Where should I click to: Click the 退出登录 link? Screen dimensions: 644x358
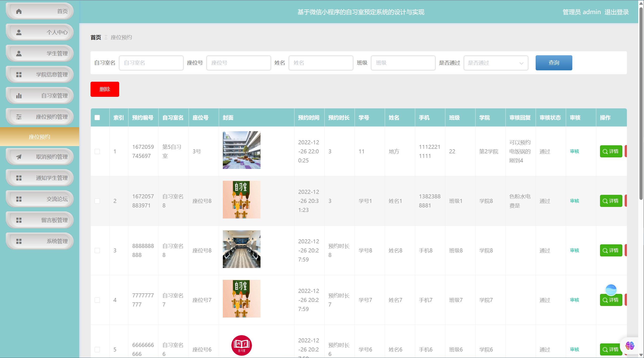(x=617, y=12)
